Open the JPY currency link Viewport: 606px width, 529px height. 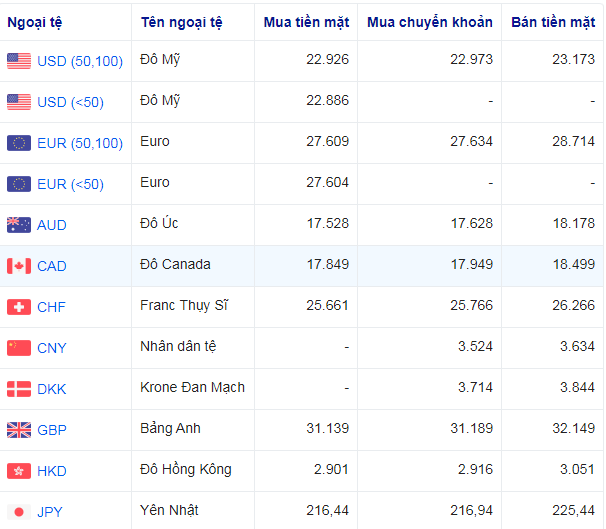[50, 512]
